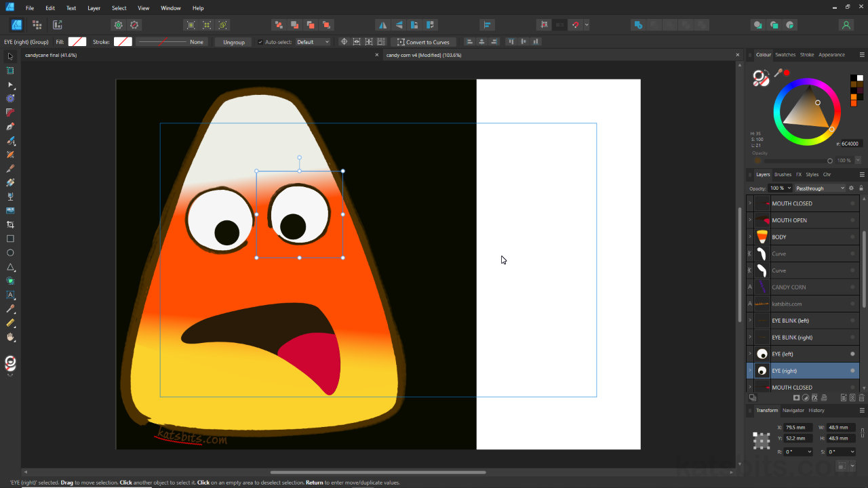
Task: Open the snapping options dropdown arrow
Action: [x=587, y=25]
